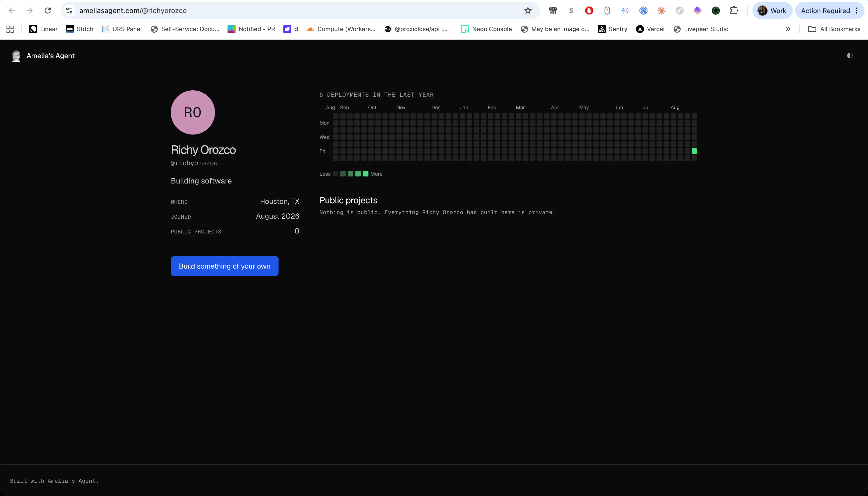The height and width of the screenshot is (496, 868).
Task: Click the blue concentric circle extension icon
Action: tap(643, 11)
